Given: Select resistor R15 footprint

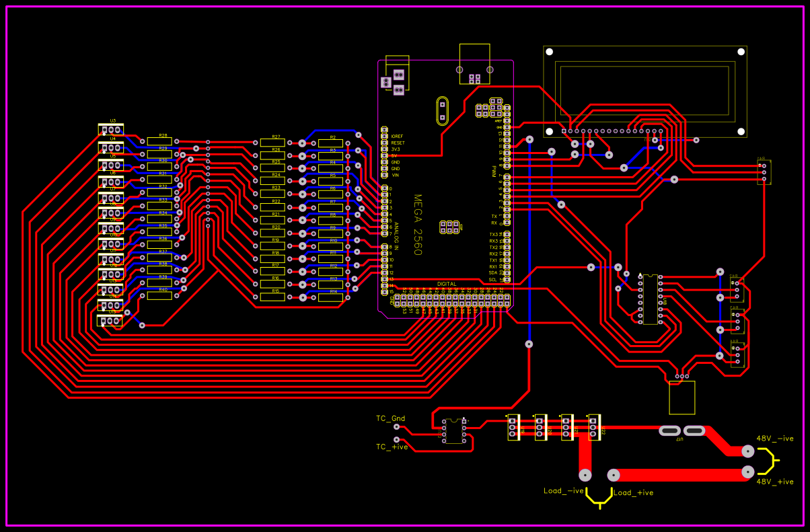Looking at the screenshot, I should 272,297.
